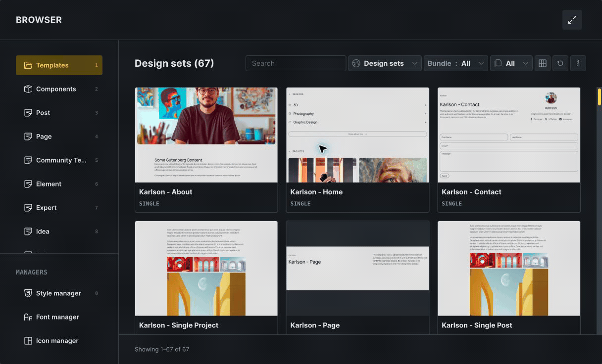This screenshot has width=602, height=364.
Task: Open the Expert category
Action: click(x=59, y=208)
